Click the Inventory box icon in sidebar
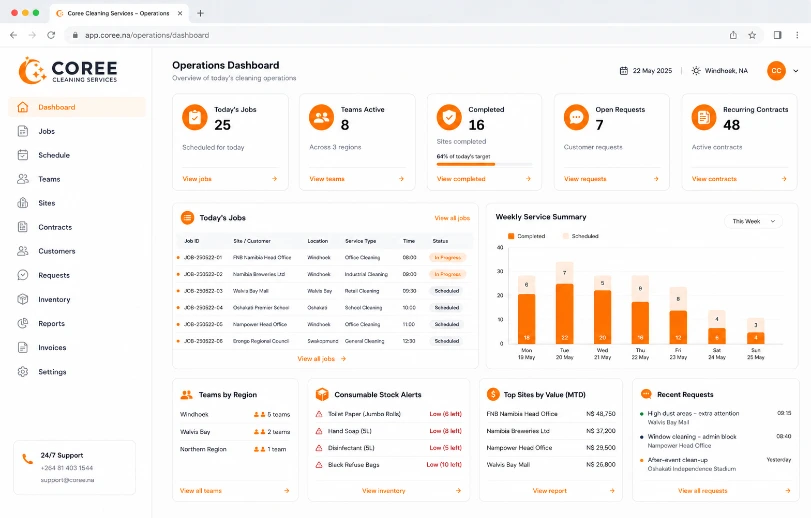 (x=23, y=299)
